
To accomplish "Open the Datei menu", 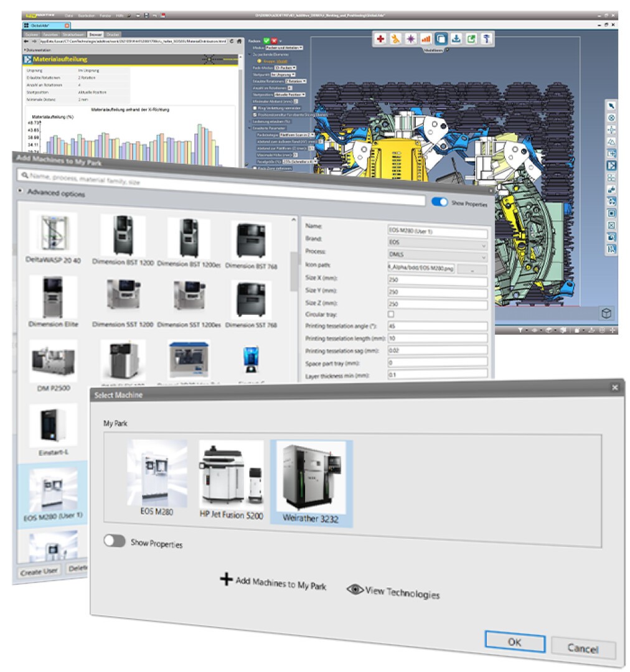I will pos(68,16).
